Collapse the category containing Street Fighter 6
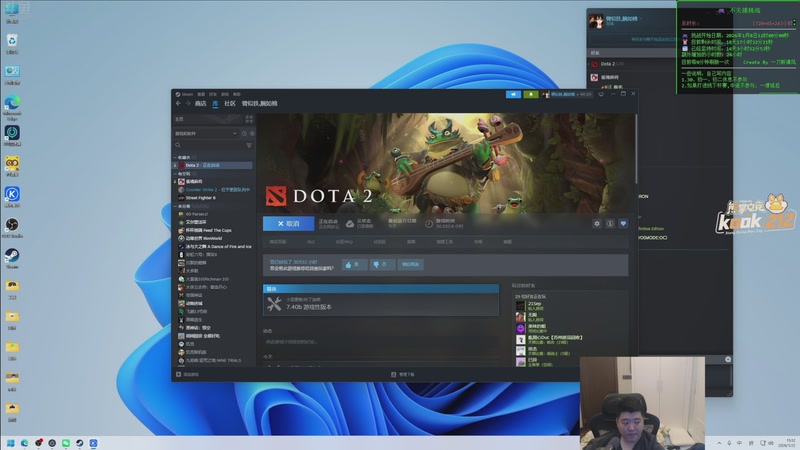 click(175, 174)
